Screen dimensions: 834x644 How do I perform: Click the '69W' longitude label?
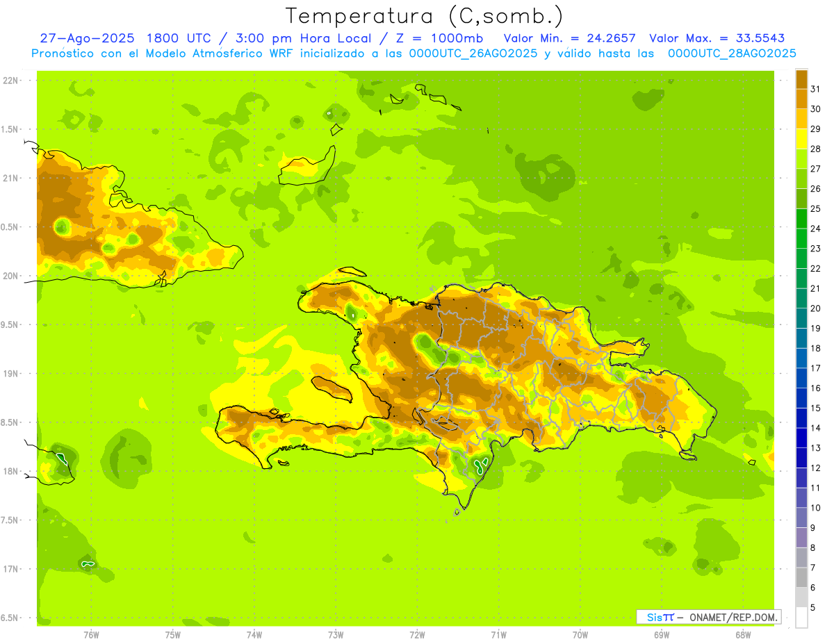coord(662,634)
